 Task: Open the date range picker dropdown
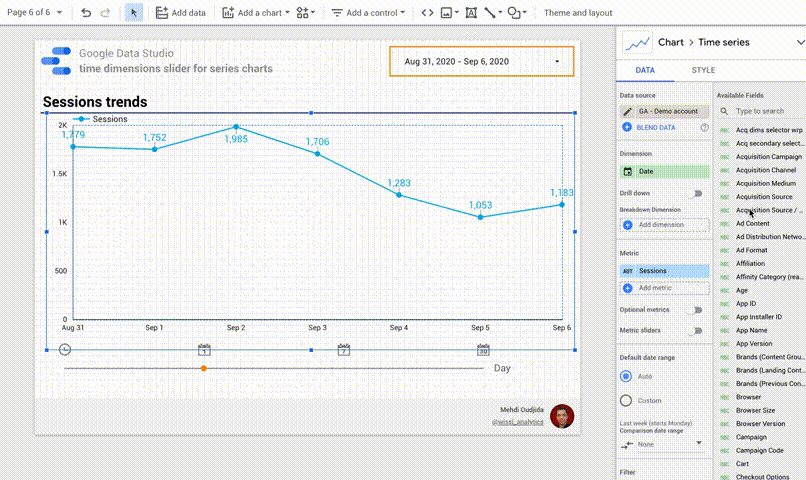[557, 62]
